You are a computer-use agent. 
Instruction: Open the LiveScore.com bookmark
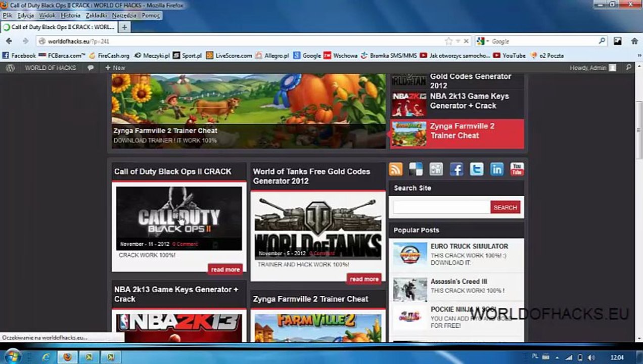229,56
